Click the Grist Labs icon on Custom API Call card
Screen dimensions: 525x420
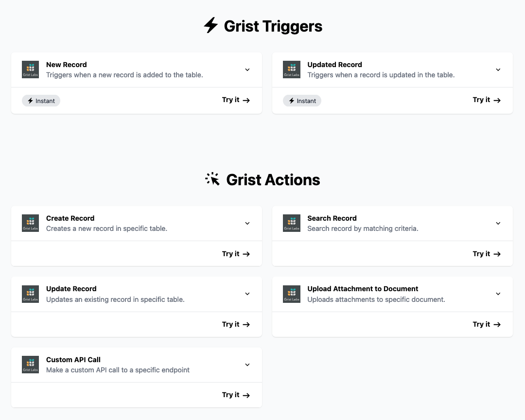tap(30, 365)
